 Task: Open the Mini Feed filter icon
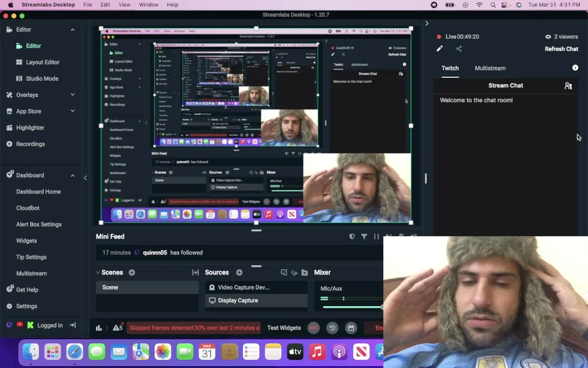point(364,236)
